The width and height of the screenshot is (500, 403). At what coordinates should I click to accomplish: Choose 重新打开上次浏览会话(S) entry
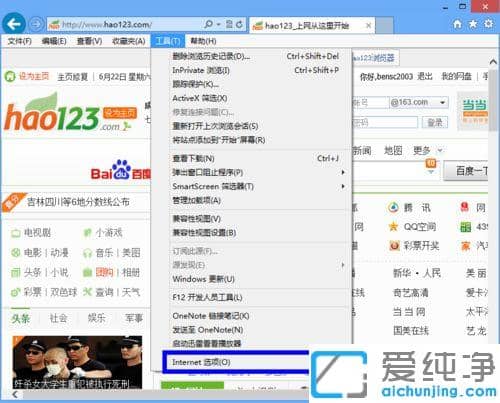(256, 126)
